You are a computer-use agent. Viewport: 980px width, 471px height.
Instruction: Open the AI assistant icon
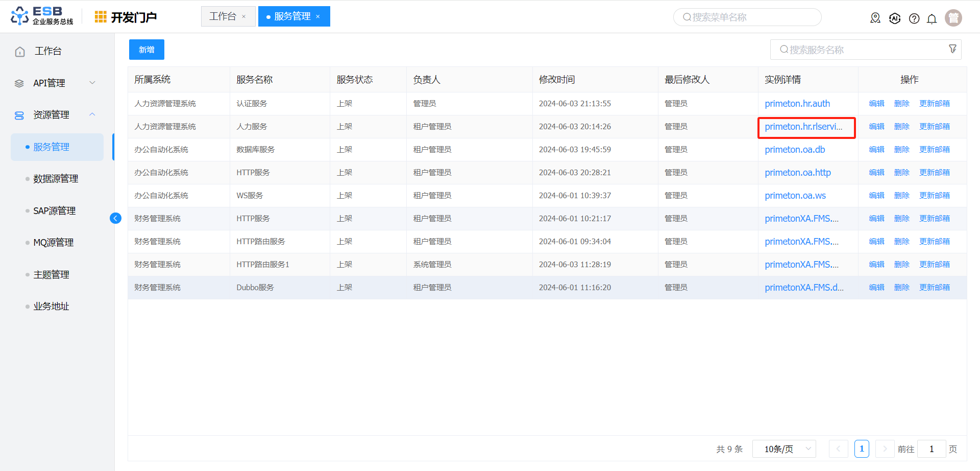coord(895,18)
